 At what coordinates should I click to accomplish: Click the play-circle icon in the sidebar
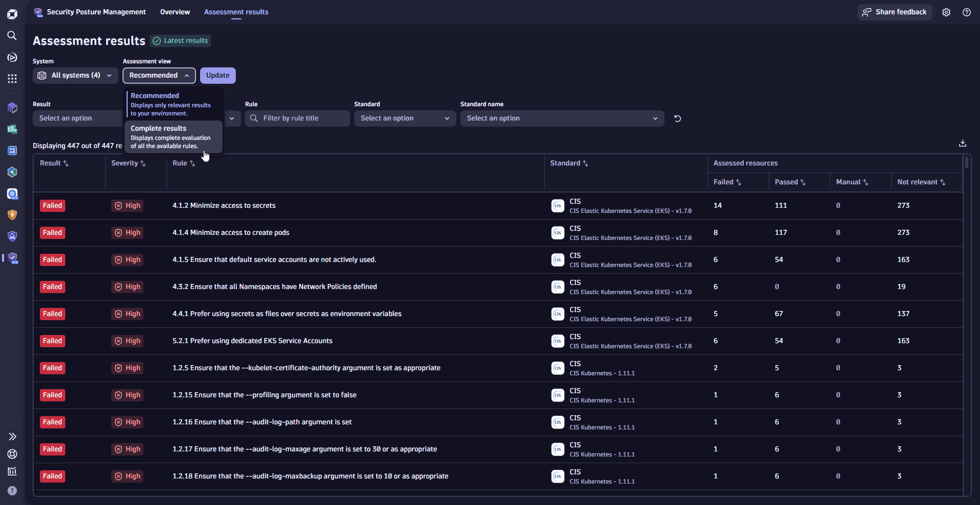coord(12,57)
